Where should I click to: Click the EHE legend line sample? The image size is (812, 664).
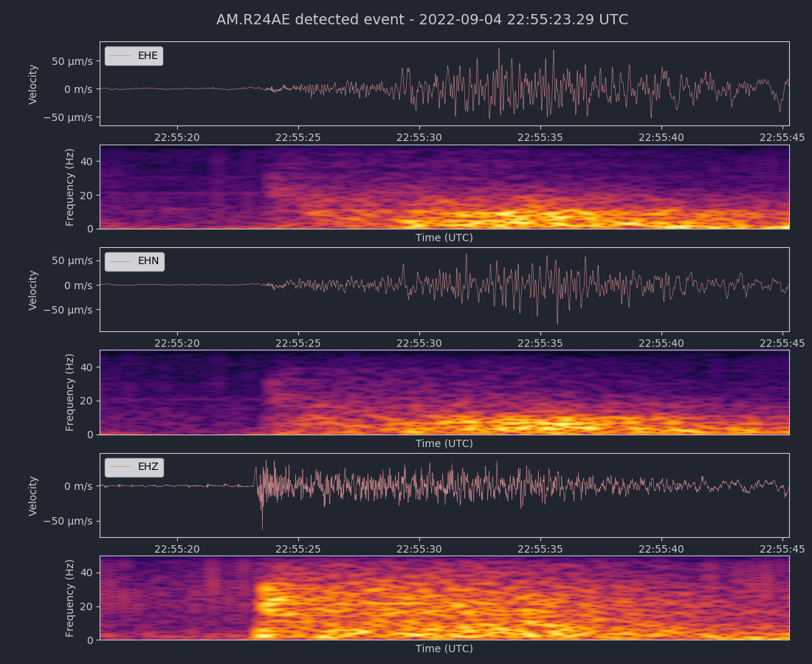pyautogui.click(x=119, y=56)
